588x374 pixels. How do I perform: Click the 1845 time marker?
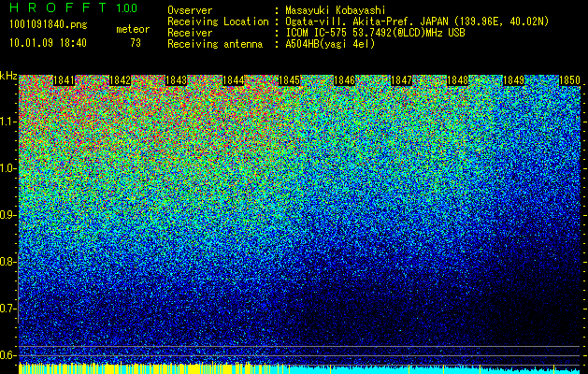click(289, 80)
